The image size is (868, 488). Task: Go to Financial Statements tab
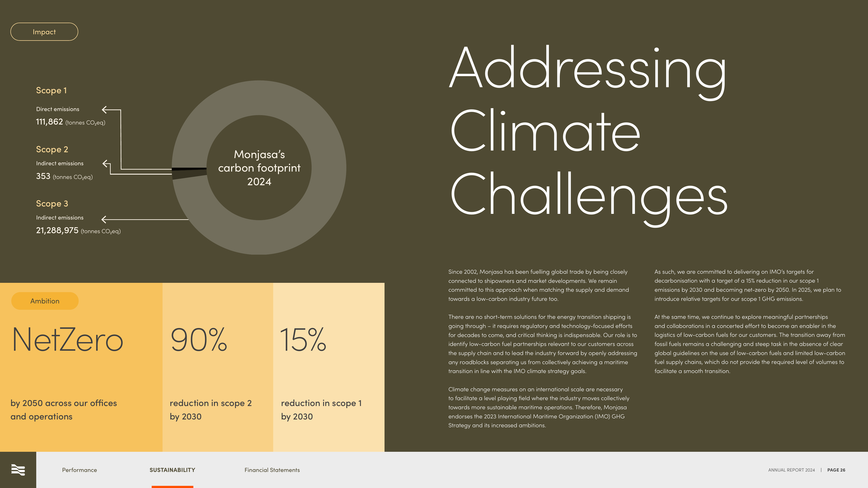coord(272,470)
